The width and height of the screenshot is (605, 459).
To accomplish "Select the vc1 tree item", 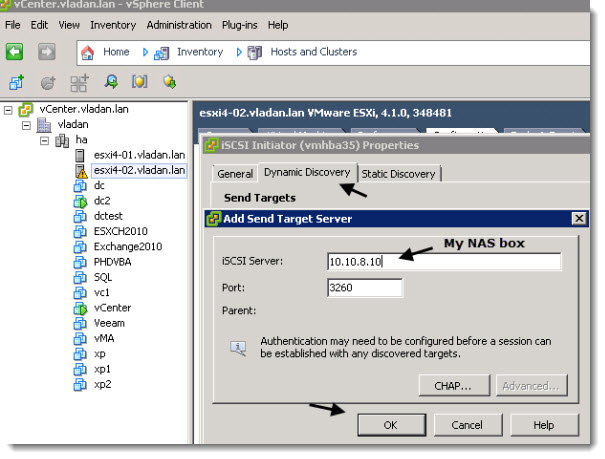I will pyautogui.click(x=102, y=293).
